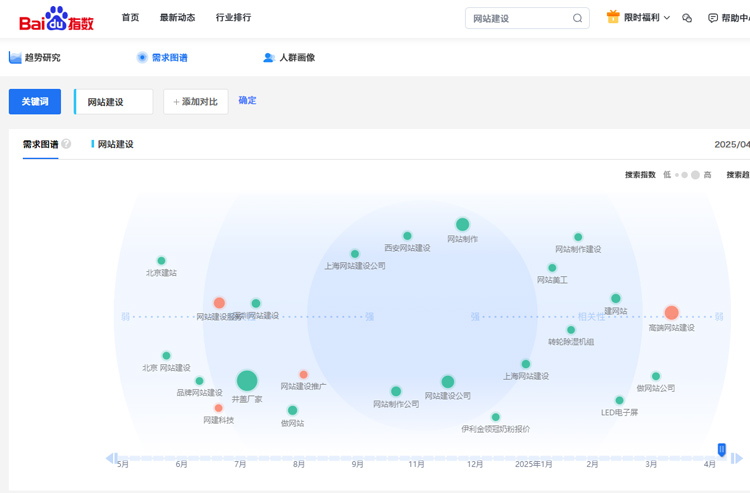Open 行业排行 in top navigation
The width and height of the screenshot is (750, 493).
(x=233, y=17)
